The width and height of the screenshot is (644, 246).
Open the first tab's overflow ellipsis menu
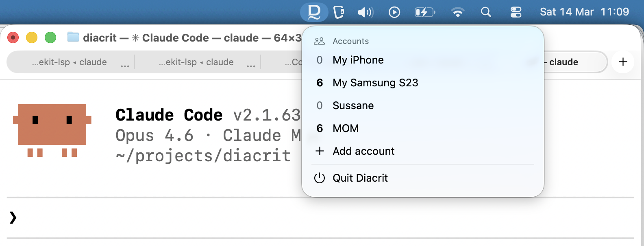coord(125,64)
